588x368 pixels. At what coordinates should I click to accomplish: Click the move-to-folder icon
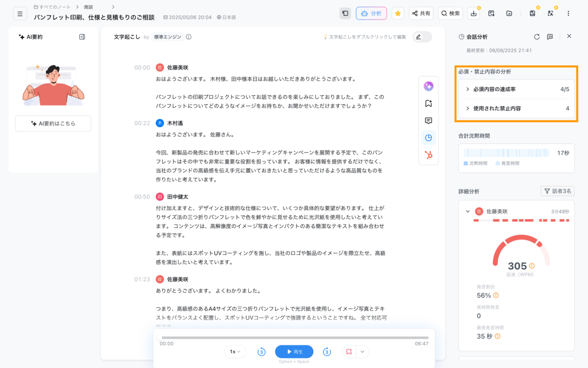click(x=509, y=14)
